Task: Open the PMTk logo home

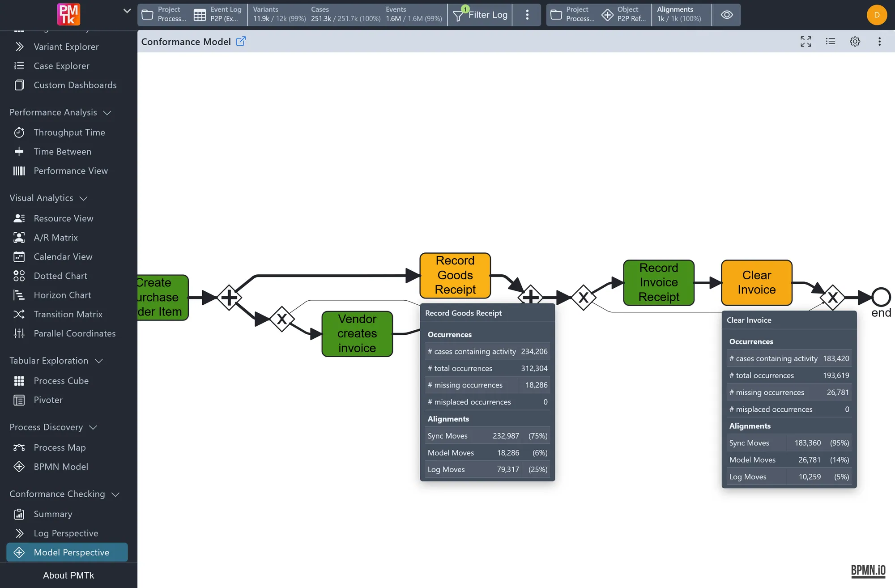Action: [68, 14]
